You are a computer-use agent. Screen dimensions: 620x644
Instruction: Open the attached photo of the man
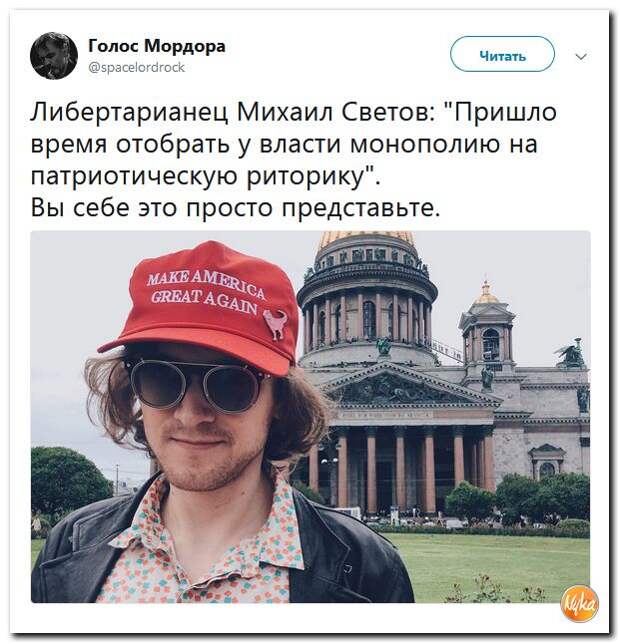310,416
